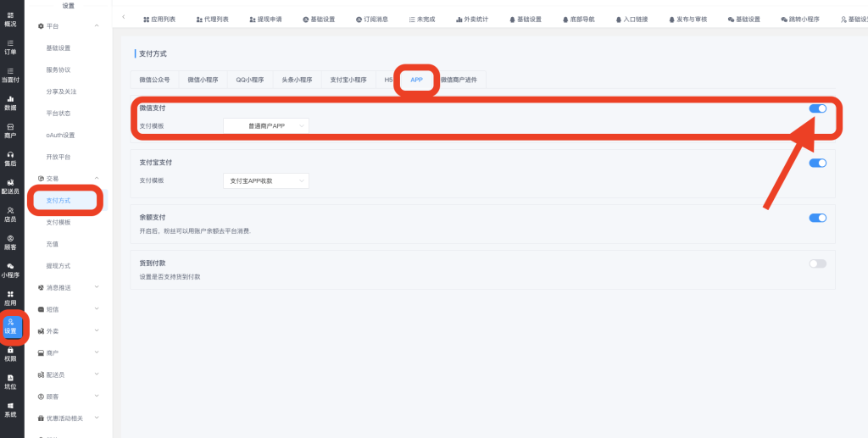Turn off the 支付宝支付 switch
868x438 pixels.
[x=817, y=163]
